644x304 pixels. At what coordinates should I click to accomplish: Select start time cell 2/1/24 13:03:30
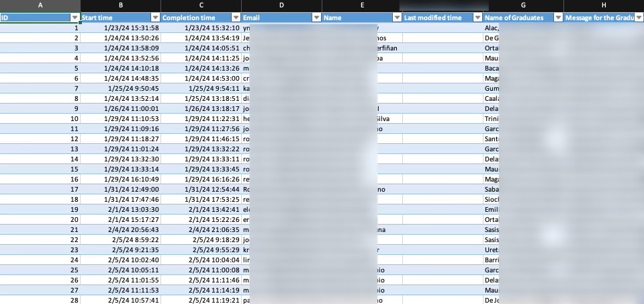[x=120, y=209]
